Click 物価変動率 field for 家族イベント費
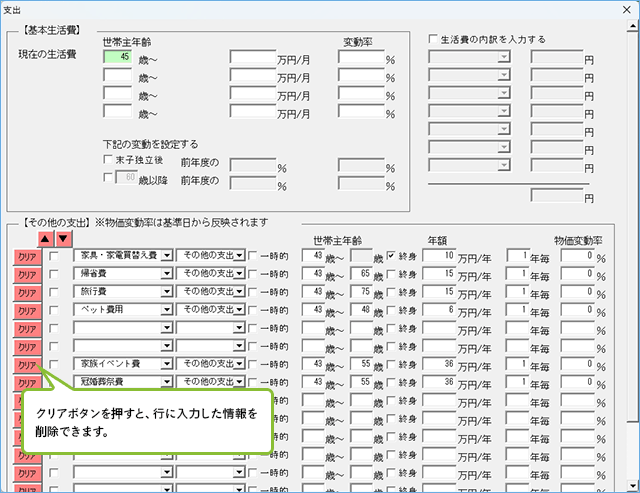Image resolution: width=640 pixels, height=493 pixels. click(578, 364)
